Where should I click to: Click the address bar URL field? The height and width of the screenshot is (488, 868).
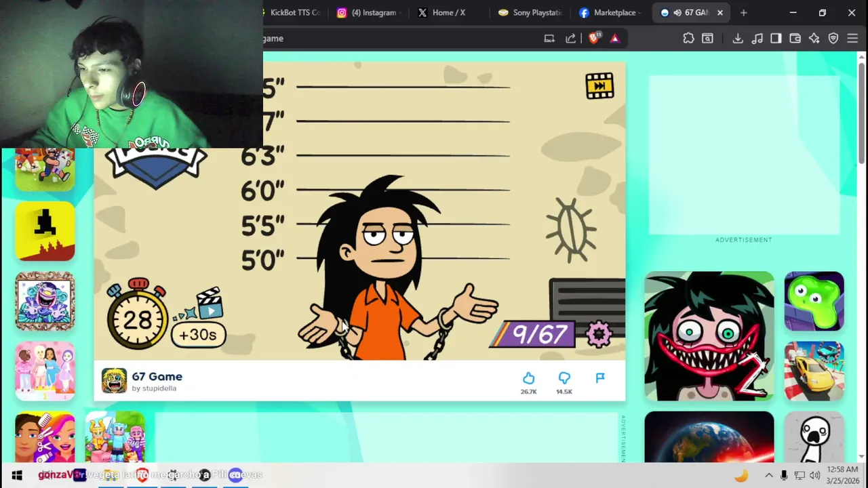pos(399,39)
